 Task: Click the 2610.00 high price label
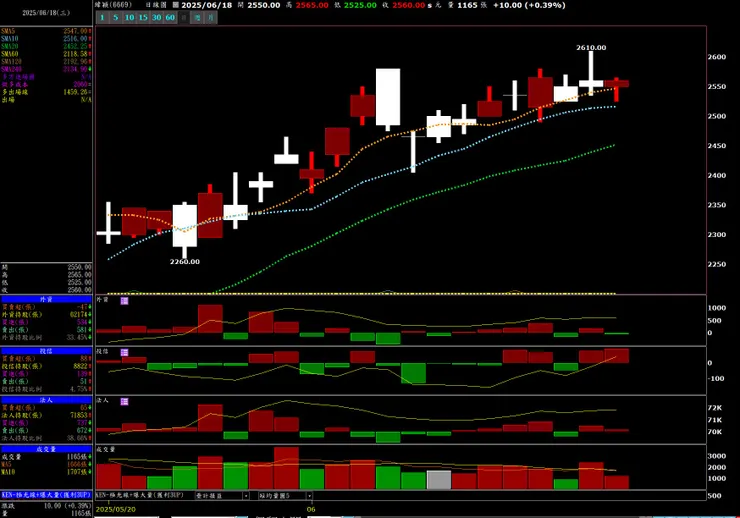tap(591, 48)
